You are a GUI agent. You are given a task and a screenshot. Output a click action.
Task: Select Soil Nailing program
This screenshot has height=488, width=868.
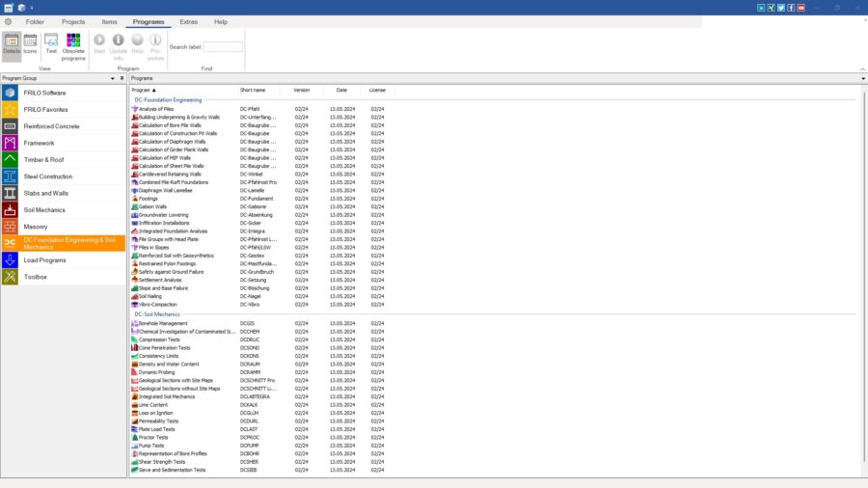pos(150,297)
